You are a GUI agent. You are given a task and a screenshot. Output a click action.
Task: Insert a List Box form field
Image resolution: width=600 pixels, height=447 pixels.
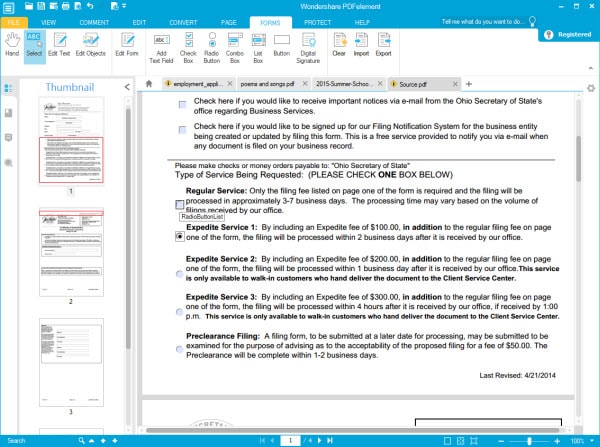click(x=258, y=48)
